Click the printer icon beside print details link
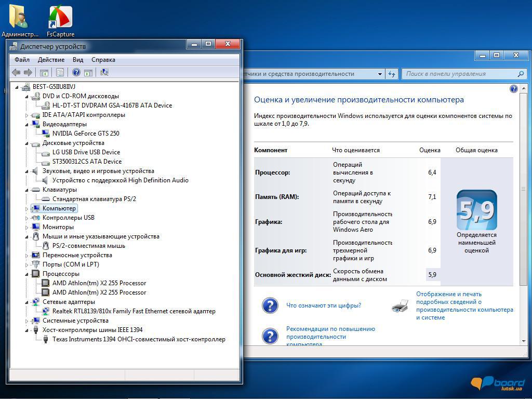 [400, 306]
